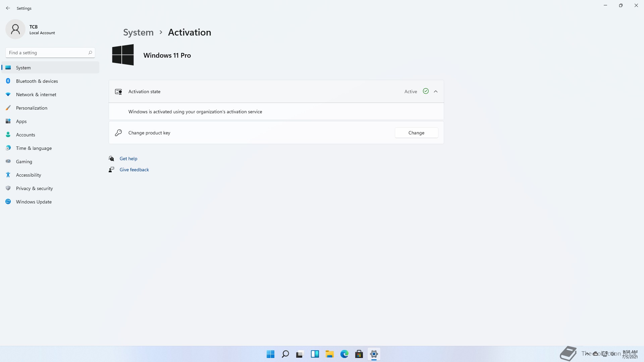The image size is (644, 362).
Task: Open Windows Update settings
Action: (50, 202)
